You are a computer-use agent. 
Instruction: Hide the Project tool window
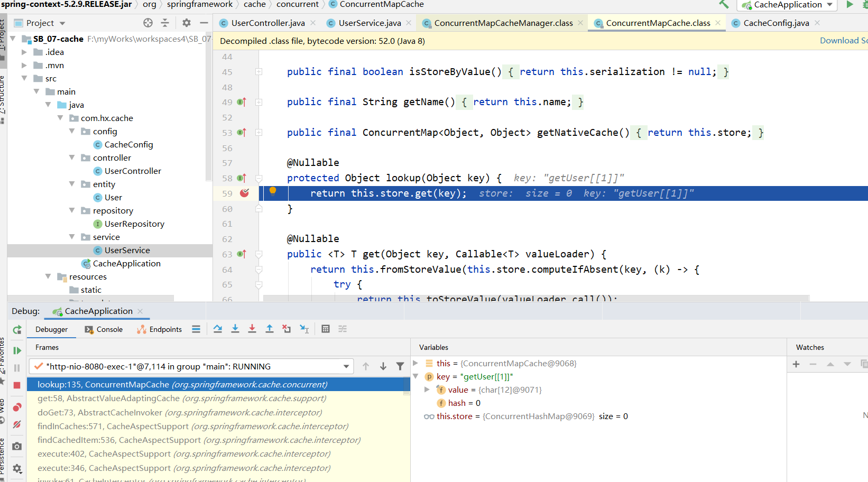[204, 23]
